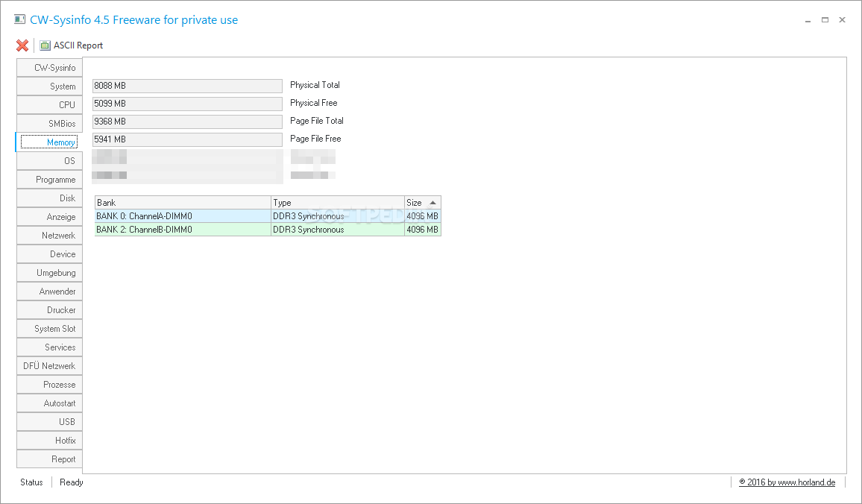
Task: Close the CW-Sysinfo window
Action: tap(842, 20)
